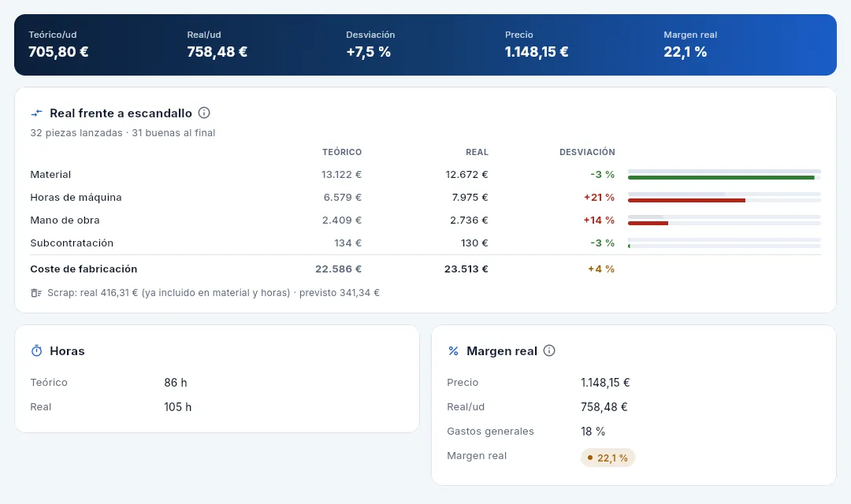The width and height of the screenshot is (851, 504).
Task: Click the DESVIACIÓN column header
Action: [587, 153]
